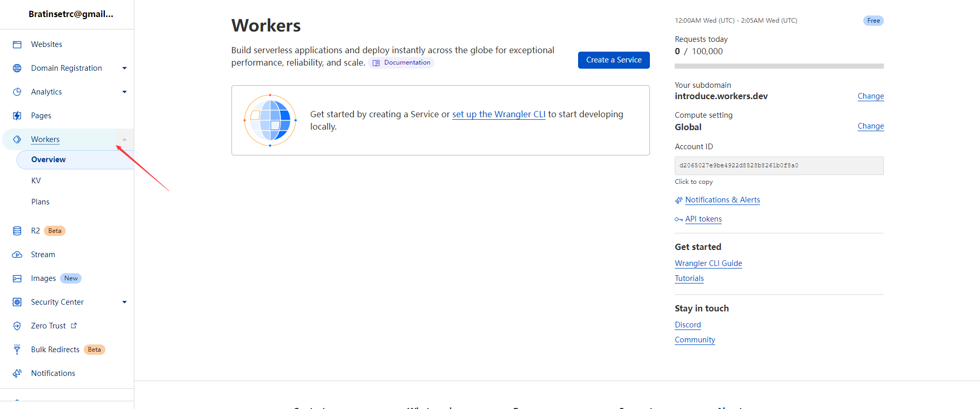
Task: Click the Pages lightning icon
Action: [17, 116]
